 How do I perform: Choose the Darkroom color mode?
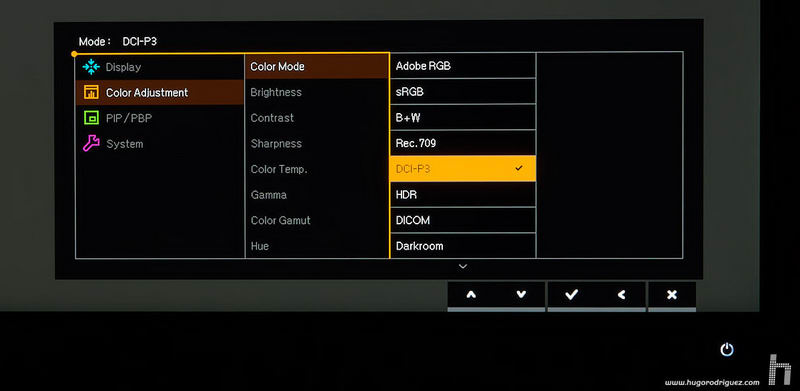pos(463,246)
